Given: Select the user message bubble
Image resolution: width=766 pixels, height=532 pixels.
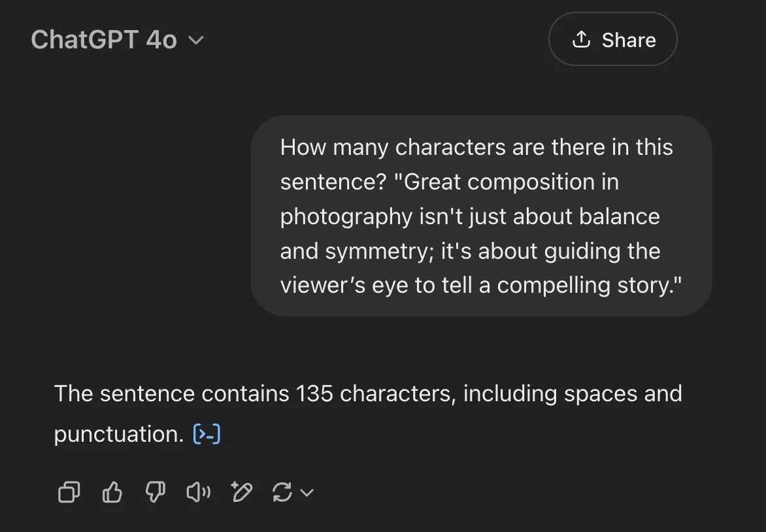Looking at the screenshot, I should click(481, 216).
